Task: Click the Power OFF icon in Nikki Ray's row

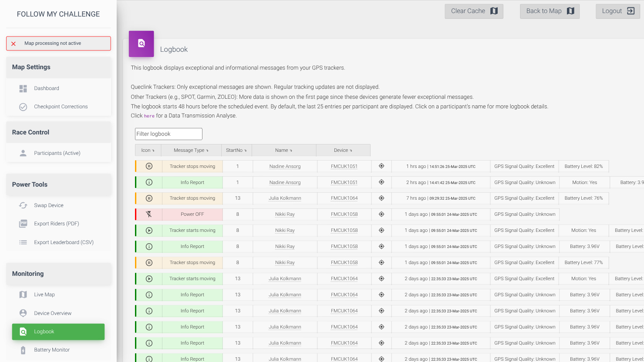Action: tap(149, 214)
